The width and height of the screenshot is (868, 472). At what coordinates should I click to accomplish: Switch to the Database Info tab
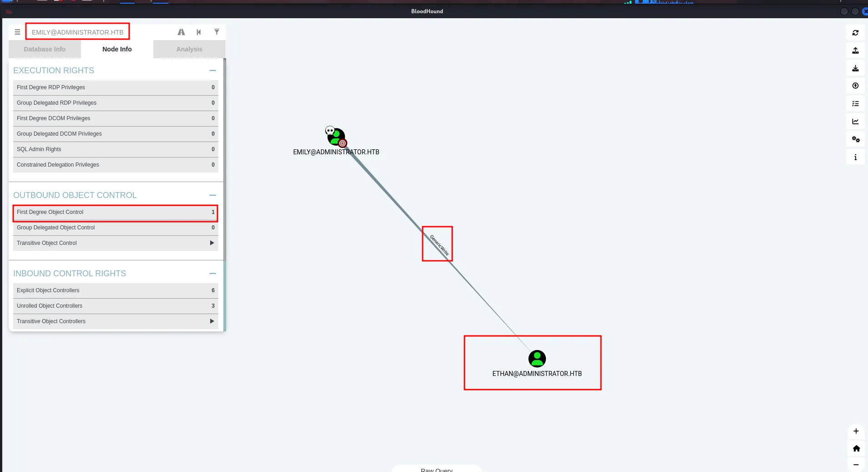pyautogui.click(x=45, y=49)
